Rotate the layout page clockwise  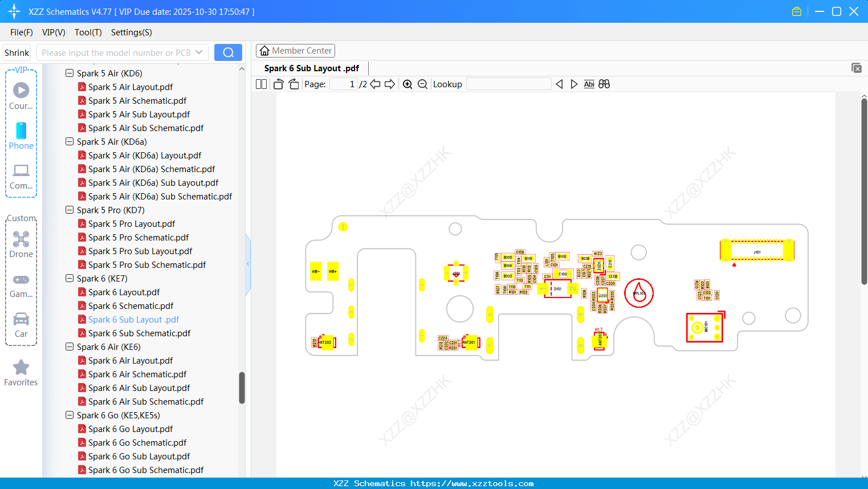(x=293, y=83)
